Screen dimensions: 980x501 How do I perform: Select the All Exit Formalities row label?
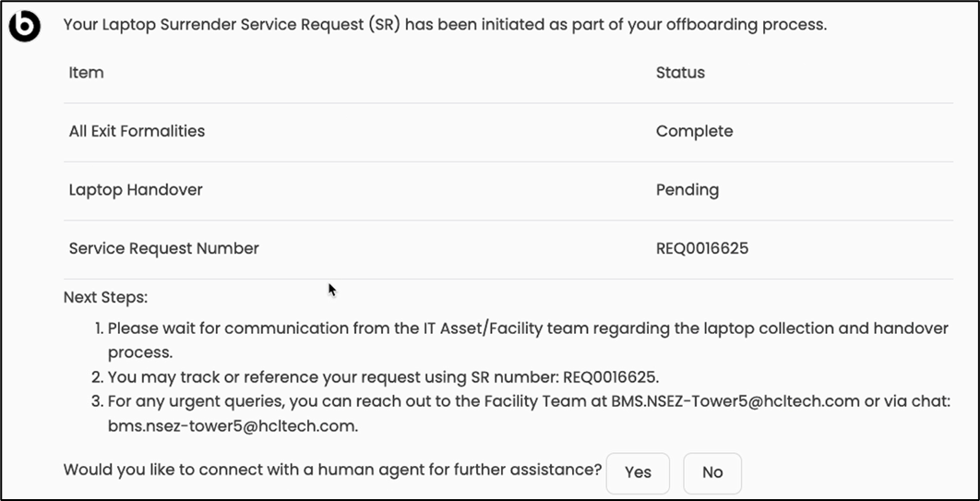coord(137,131)
